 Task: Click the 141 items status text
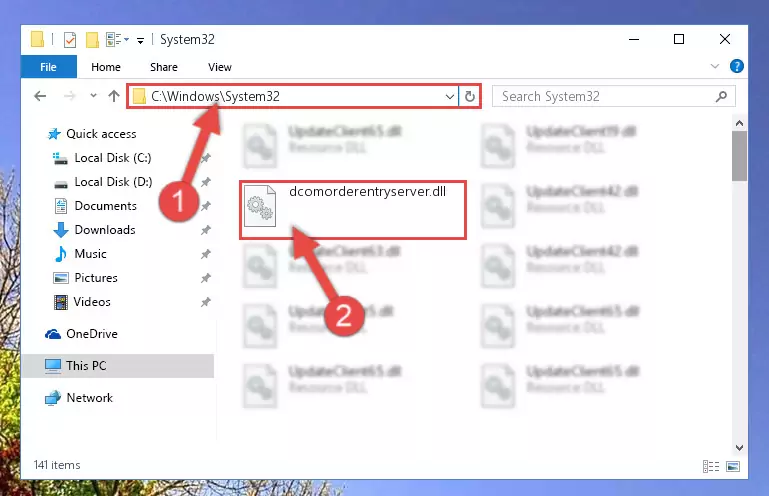point(57,465)
